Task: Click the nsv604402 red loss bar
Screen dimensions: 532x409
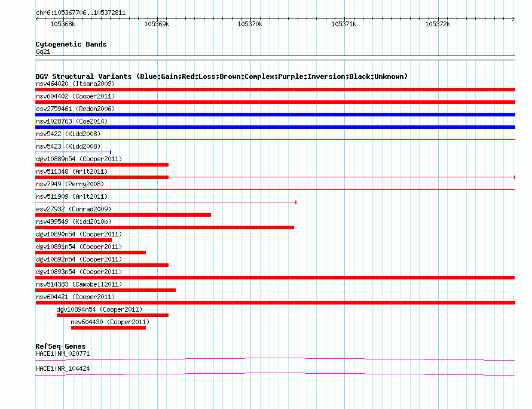Action: (x=275, y=102)
